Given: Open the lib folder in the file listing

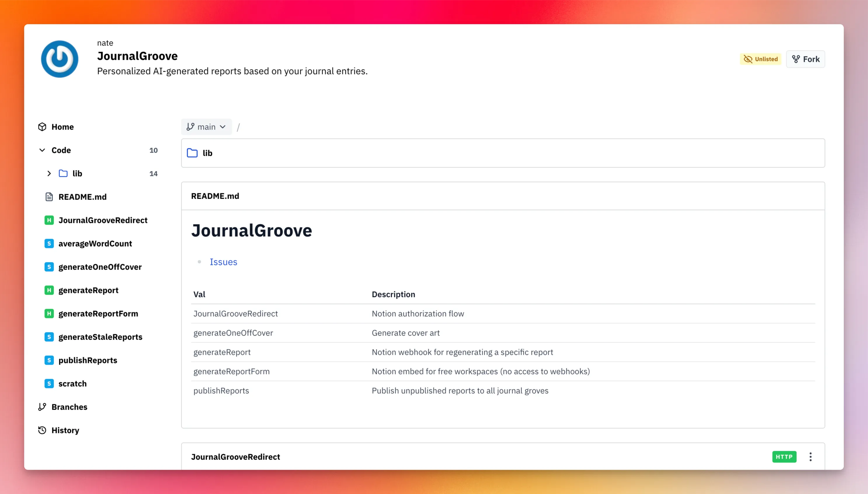Looking at the screenshot, I should pos(207,153).
